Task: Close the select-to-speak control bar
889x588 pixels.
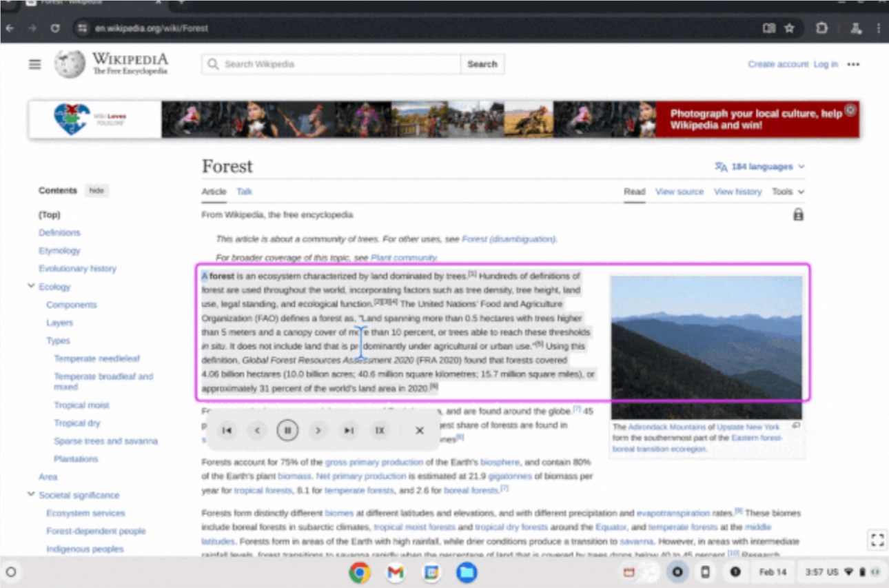Action: pyautogui.click(x=419, y=430)
